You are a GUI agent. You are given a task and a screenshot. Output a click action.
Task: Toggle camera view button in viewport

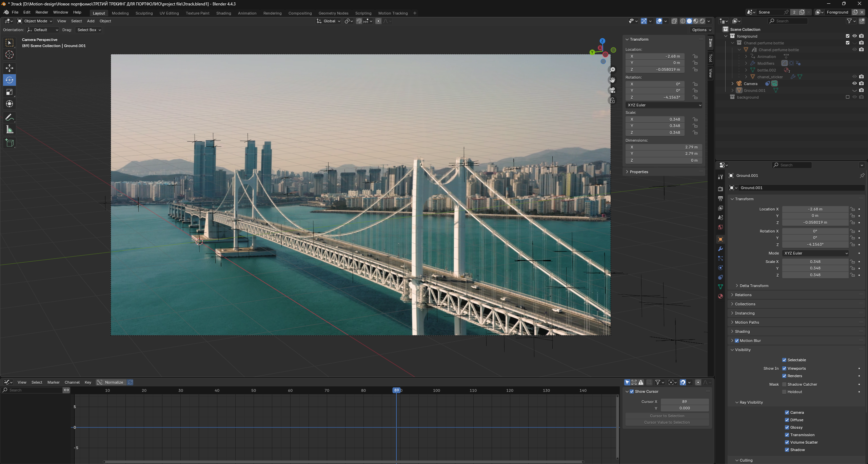click(612, 90)
